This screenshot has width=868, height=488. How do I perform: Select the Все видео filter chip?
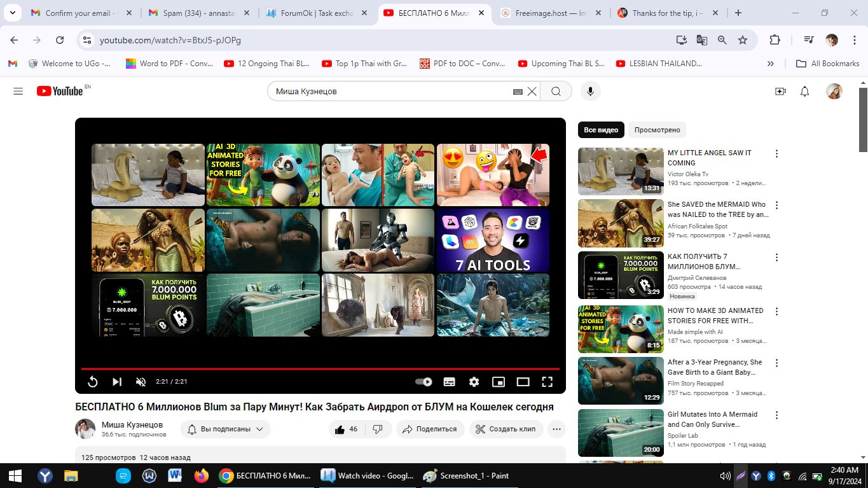click(601, 130)
